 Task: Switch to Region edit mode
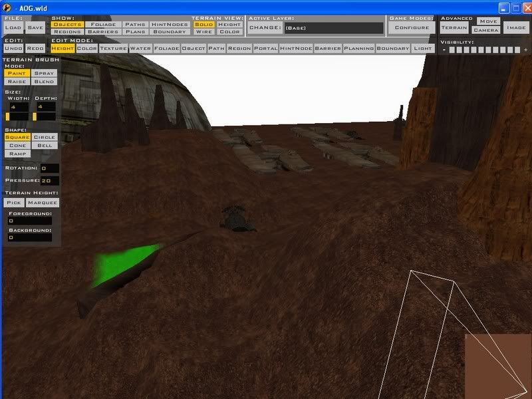[x=239, y=49]
